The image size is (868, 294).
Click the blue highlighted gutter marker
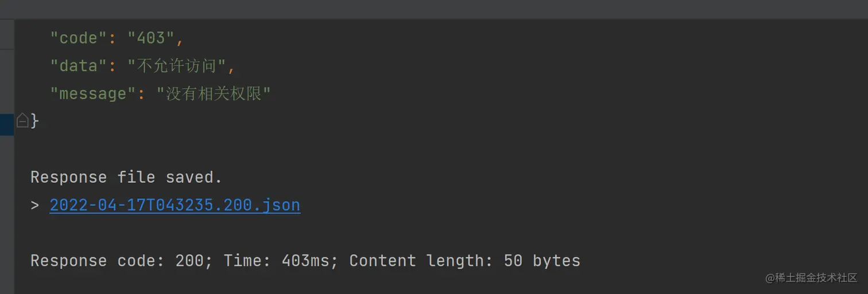coord(7,124)
